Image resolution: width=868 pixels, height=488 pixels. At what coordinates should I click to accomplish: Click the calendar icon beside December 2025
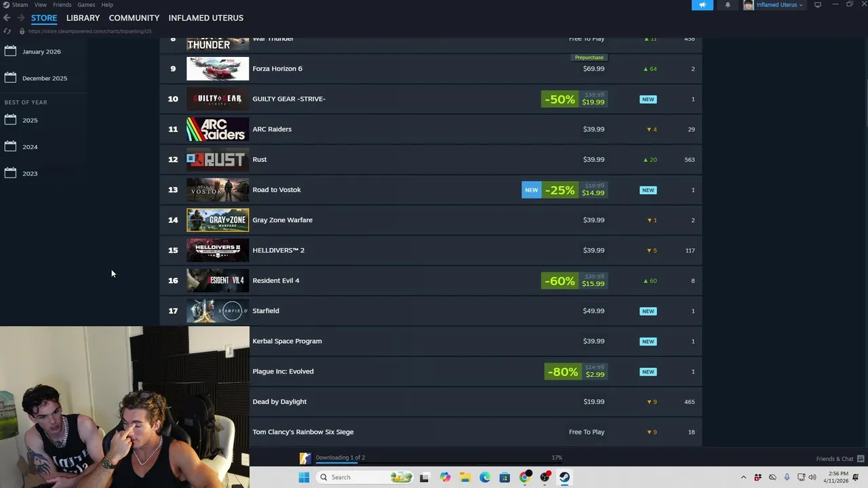(x=10, y=77)
